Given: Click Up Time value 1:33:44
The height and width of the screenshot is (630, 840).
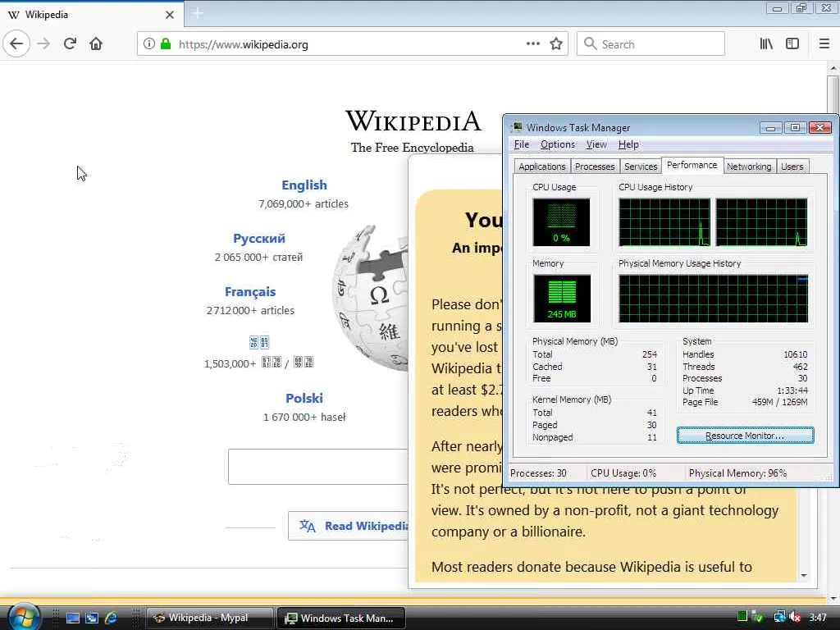Looking at the screenshot, I should [792, 390].
